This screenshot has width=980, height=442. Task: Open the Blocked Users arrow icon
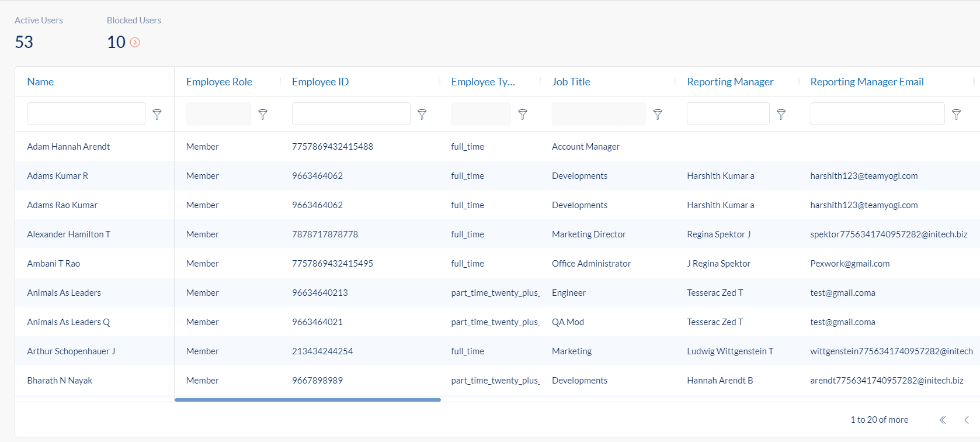click(x=135, y=42)
